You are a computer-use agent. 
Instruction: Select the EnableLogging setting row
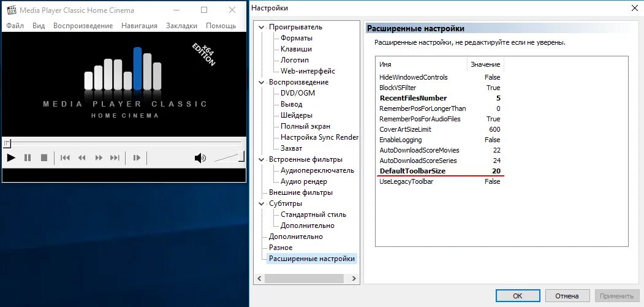pos(440,140)
